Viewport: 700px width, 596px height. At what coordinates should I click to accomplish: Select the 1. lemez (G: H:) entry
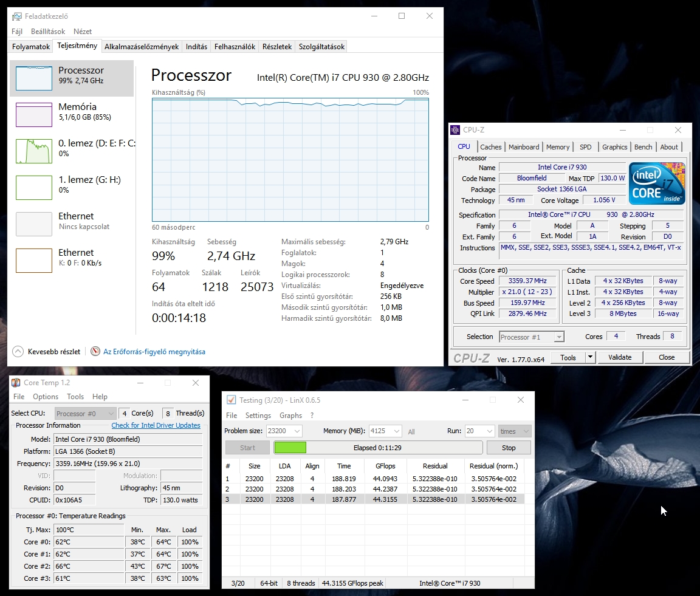tap(72, 187)
